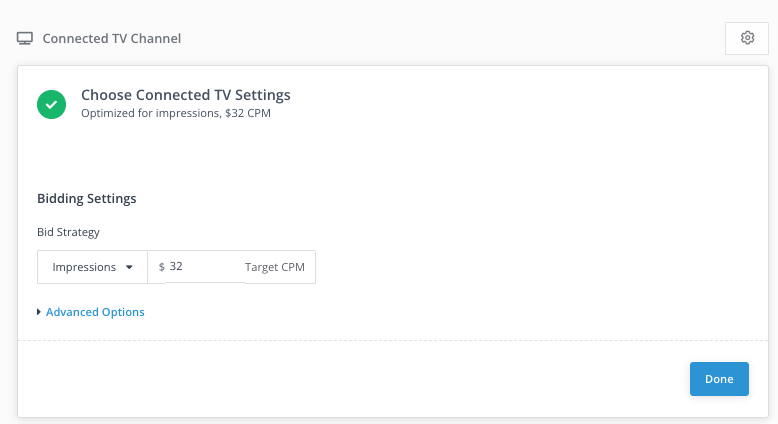The height and width of the screenshot is (424, 778).
Task: Open the Impressions bid strategy dropdown
Action: (x=92, y=267)
